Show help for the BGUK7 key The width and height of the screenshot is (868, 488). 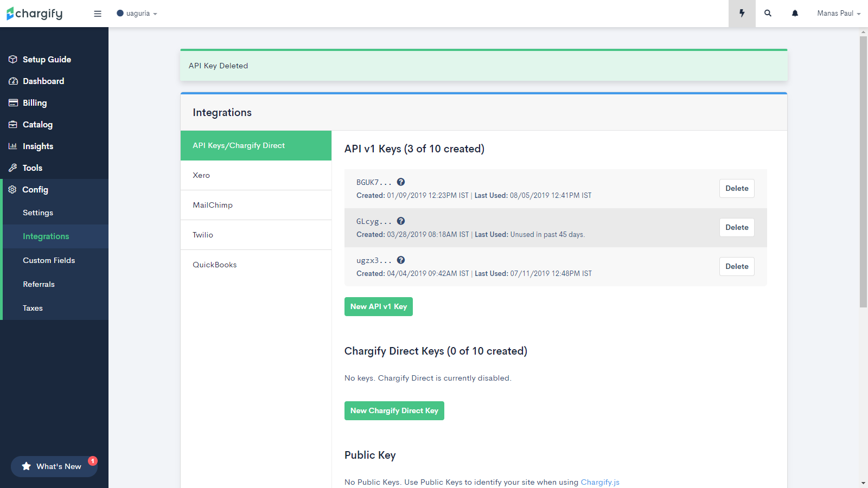pyautogui.click(x=401, y=182)
